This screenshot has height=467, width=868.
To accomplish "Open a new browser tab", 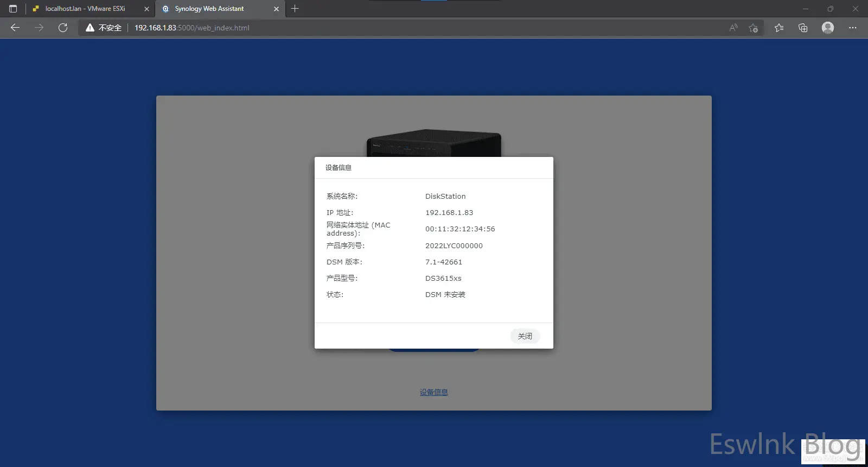I will click(x=295, y=9).
